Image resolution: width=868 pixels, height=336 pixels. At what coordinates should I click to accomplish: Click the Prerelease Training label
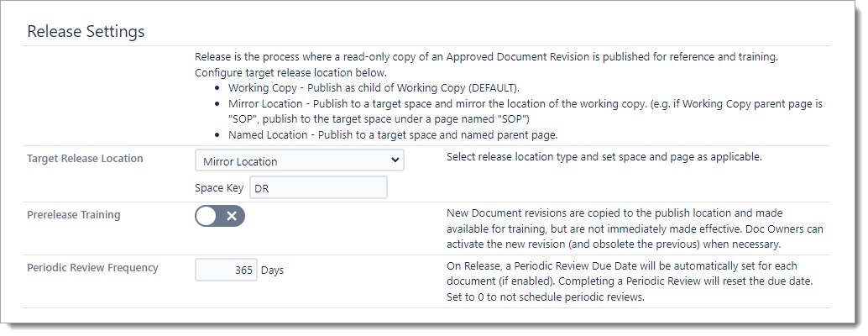pyautogui.click(x=74, y=214)
